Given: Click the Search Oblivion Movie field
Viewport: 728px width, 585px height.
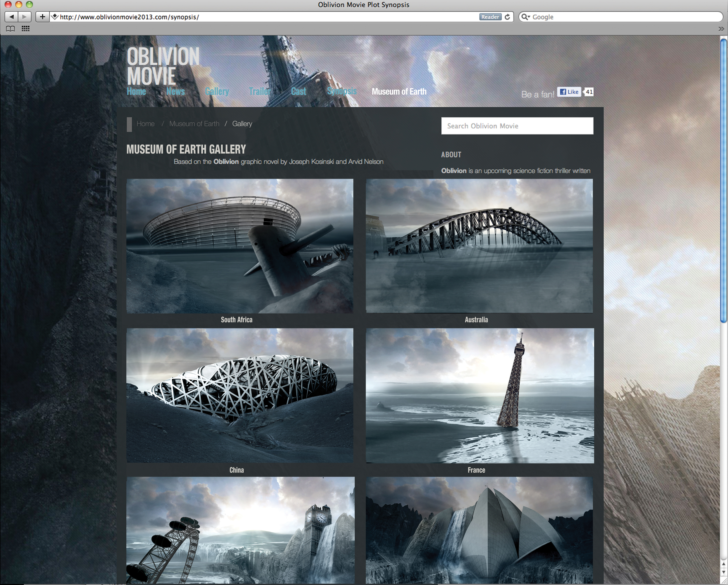Looking at the screenshot, I should pyautogui.click(x=517, y=126).
